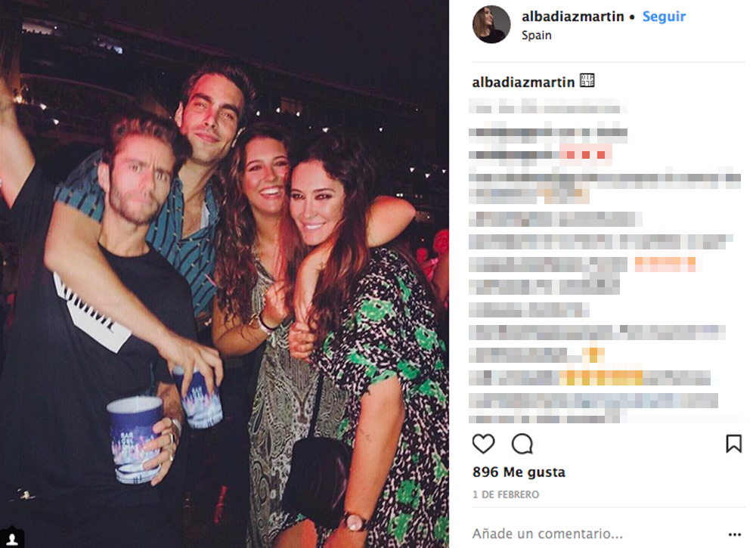
Task: Click the blue cup held in the photo
Action: click(135, 439)
